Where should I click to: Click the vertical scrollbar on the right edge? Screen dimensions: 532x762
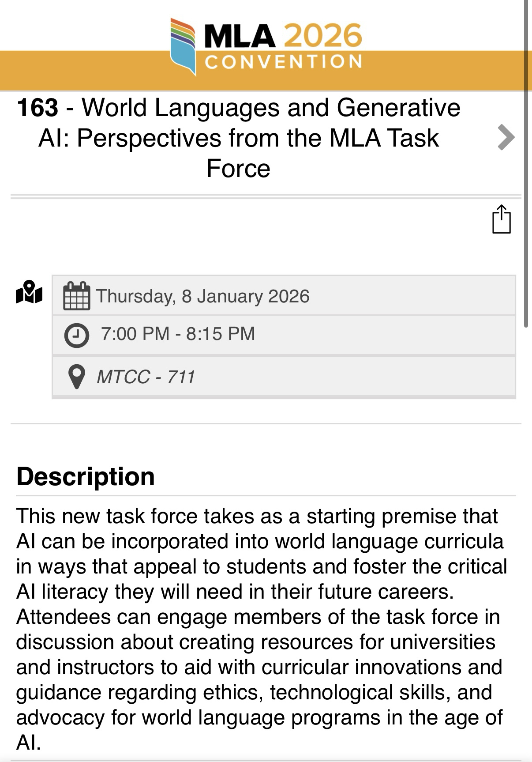[526, 177]
